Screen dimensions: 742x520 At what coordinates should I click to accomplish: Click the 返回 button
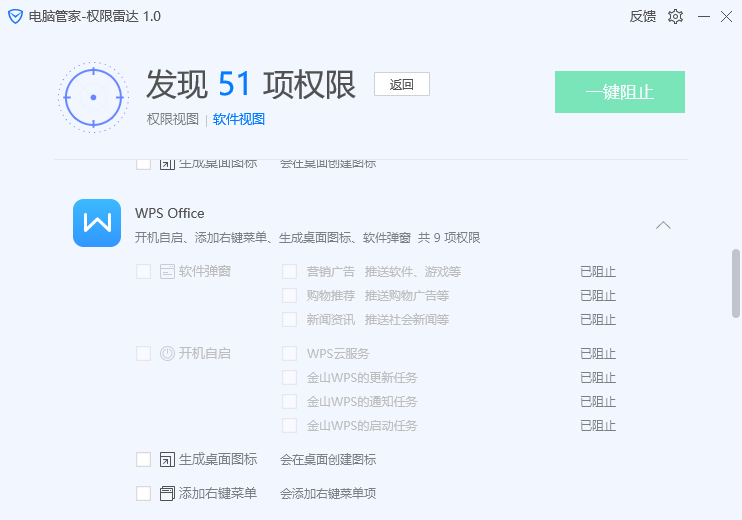click(x=402, y=84)
